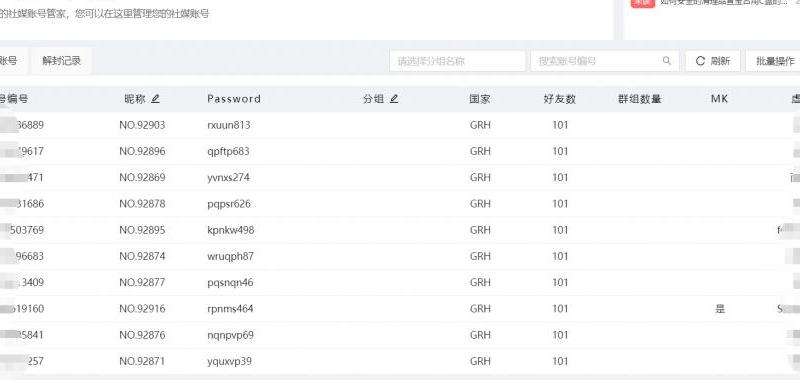The height and width of the screenshot is (383, 800).
Task: Click the pencil icon next to 分组
Action: pos(394,99)
